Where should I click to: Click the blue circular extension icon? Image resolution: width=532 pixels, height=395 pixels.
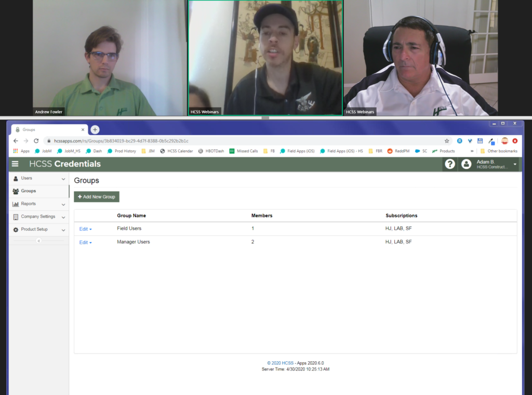(x=460, y=141)
